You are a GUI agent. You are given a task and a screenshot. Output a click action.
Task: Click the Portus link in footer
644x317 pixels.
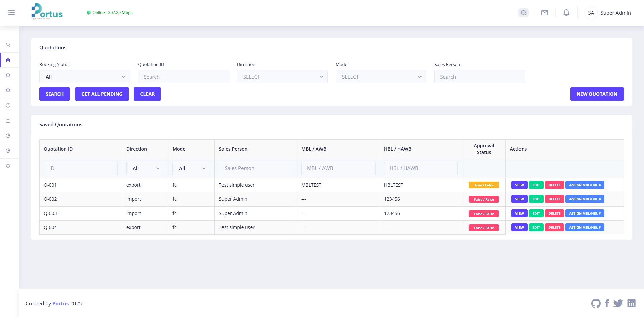[x=60, y=303]
